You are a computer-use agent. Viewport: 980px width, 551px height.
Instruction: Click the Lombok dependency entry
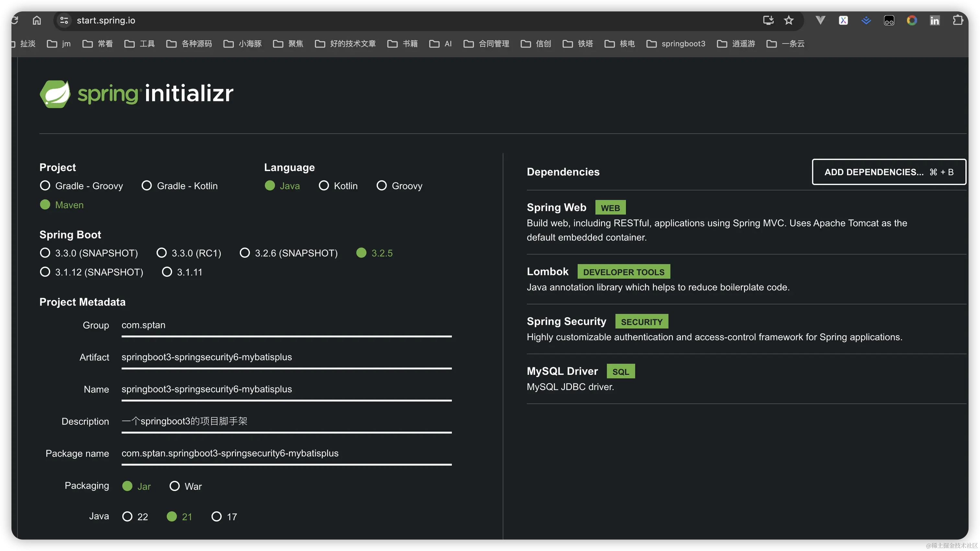click(746, 279)
